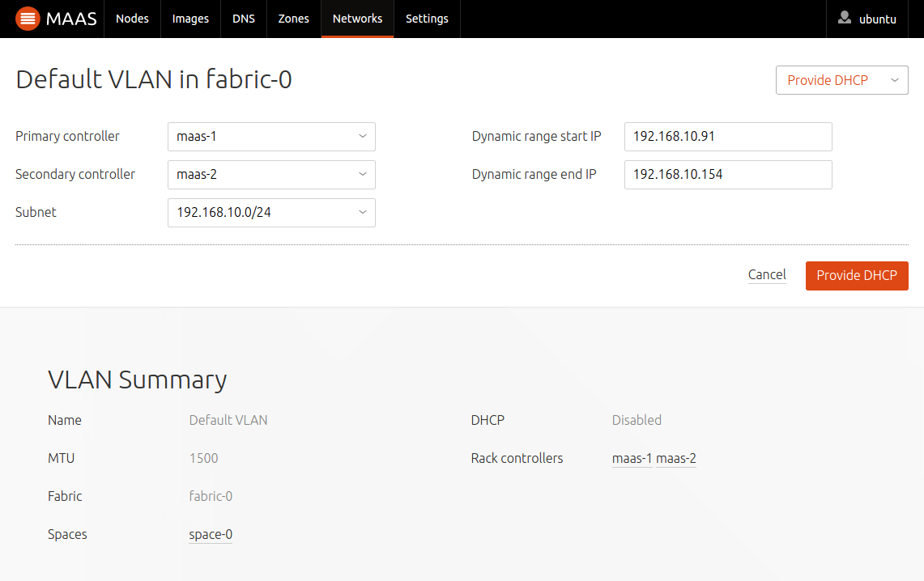Image resolution: width=924 pixels, height=581 pixels.
Task: Click the 'MTU' label
Action: (x=62, y=458)
